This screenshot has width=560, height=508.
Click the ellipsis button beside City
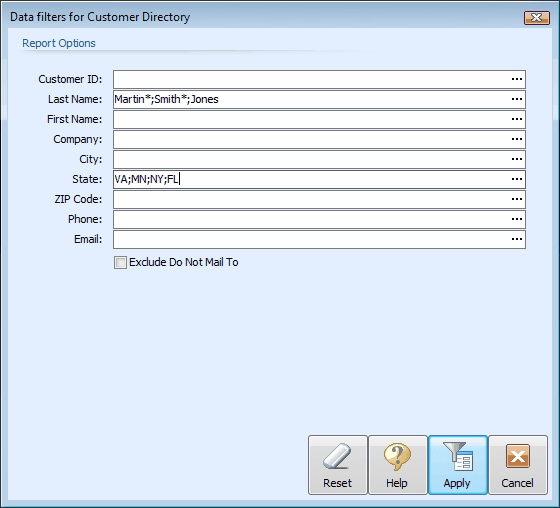pos(517,159)
